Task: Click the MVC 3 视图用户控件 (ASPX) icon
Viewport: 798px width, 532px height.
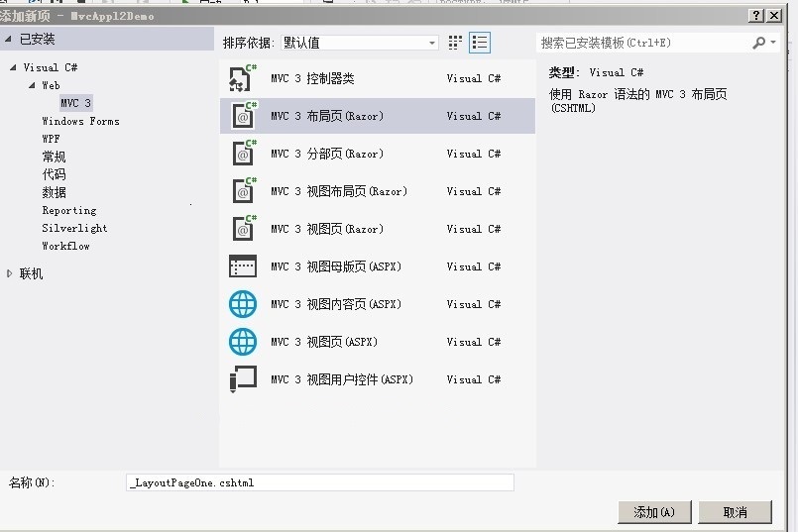Action: (243, 379)
